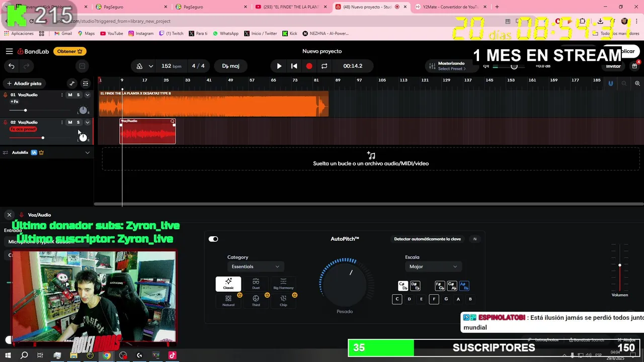Toggle the C♯/D♭ note key

coord(403,286)
